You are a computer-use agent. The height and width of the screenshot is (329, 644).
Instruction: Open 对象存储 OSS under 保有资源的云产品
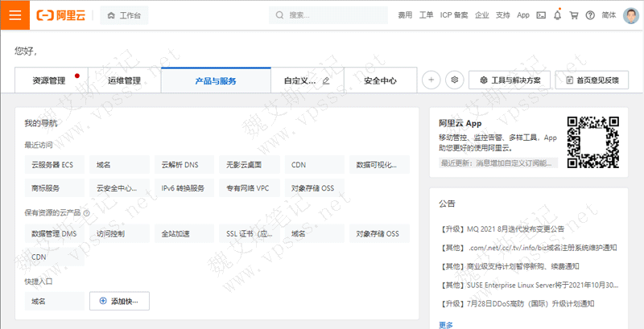point(379,234)
